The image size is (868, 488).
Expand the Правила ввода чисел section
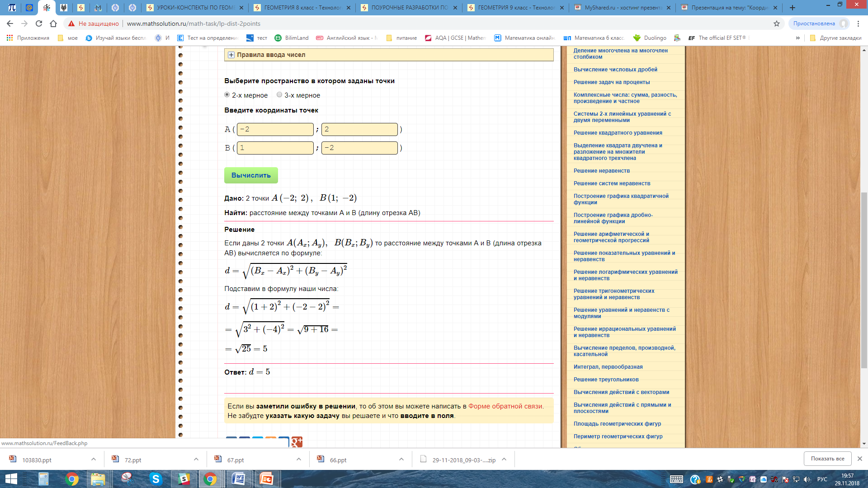click(x=231, y=55)
